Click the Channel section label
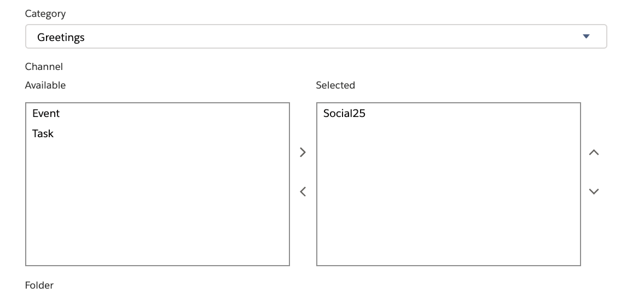The height and width of the screenshot is (299, 644). point(44,67)
